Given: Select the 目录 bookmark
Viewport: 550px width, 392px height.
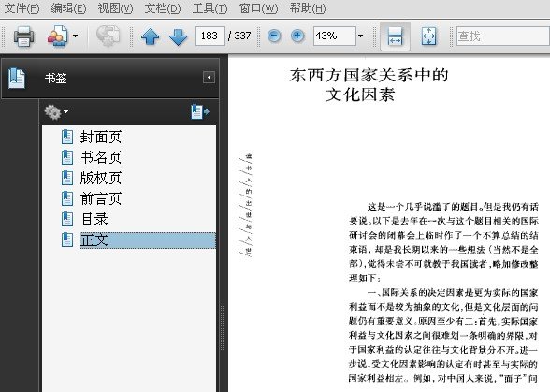Looking at the screenshot, I should tap(94, 219).
